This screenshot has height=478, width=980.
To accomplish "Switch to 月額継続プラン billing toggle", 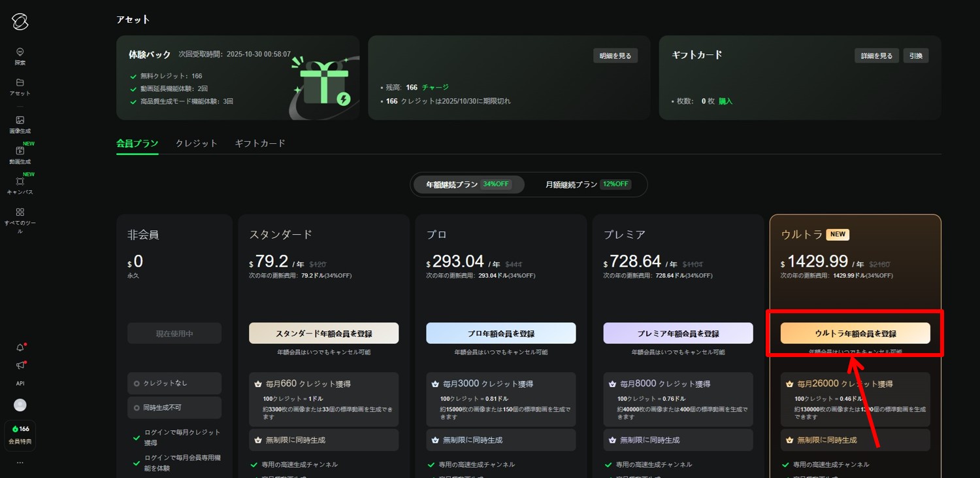I will [x=588, y=184].
